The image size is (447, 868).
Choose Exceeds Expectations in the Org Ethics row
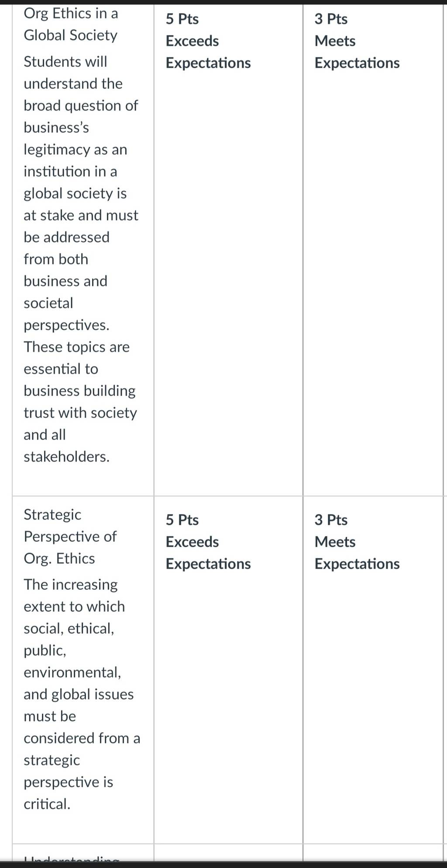tap(208, 52)
